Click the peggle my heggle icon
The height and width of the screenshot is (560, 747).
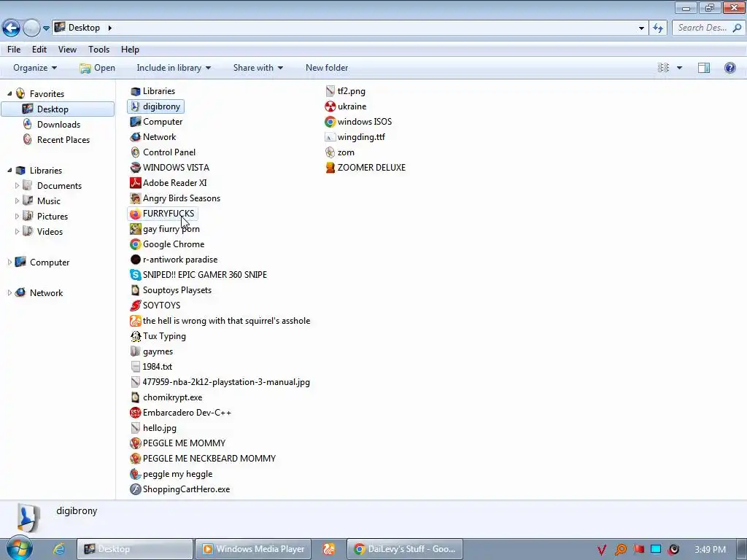pos(135,474)
